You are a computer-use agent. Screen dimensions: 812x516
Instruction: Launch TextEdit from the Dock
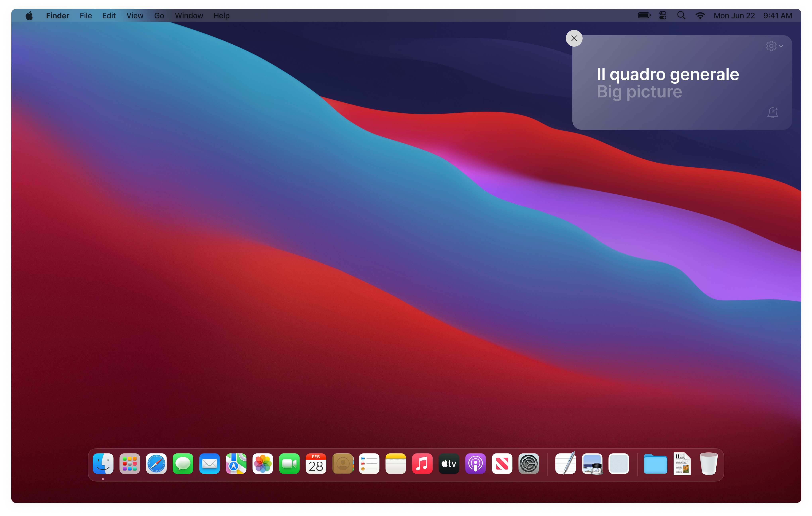coord(565,464)
